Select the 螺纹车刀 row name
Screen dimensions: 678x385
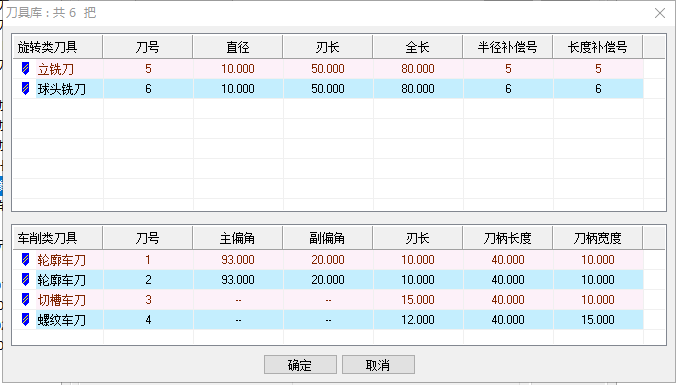pos(62,320)
